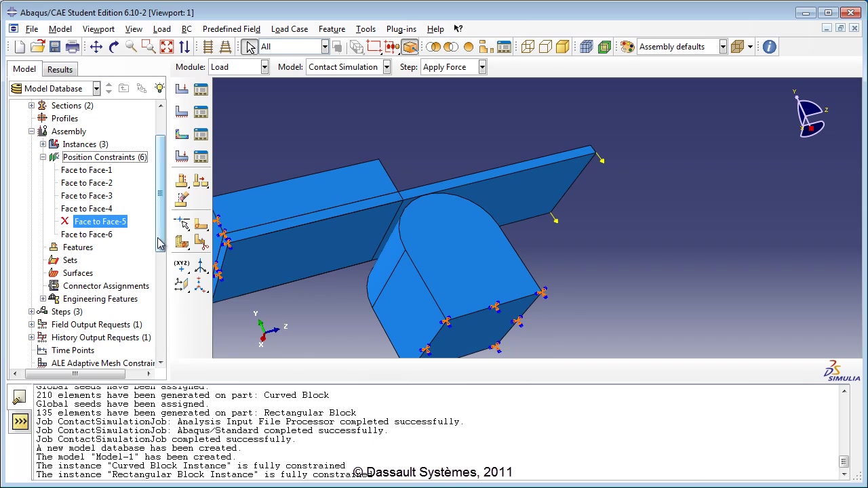The image size is (868, 488).
Task: Select the Time Points tree item
Action: click(73, 350)
